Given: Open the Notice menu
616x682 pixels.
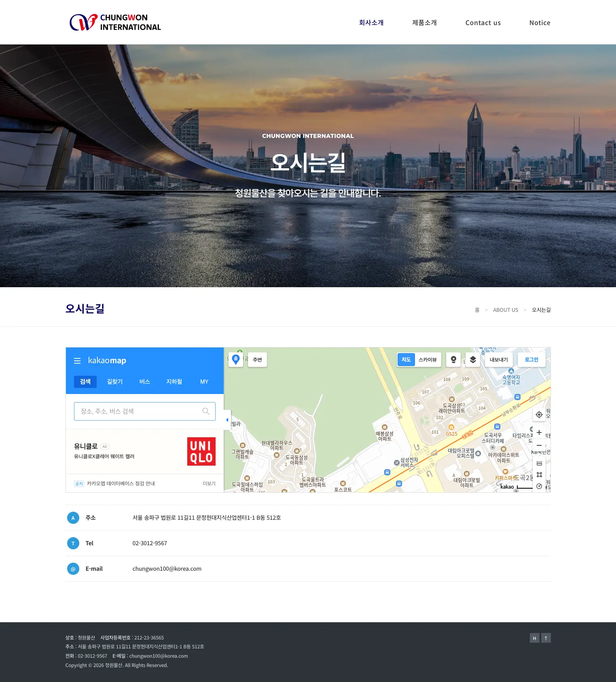Looking at the screenshot, I should click(540, 23).
